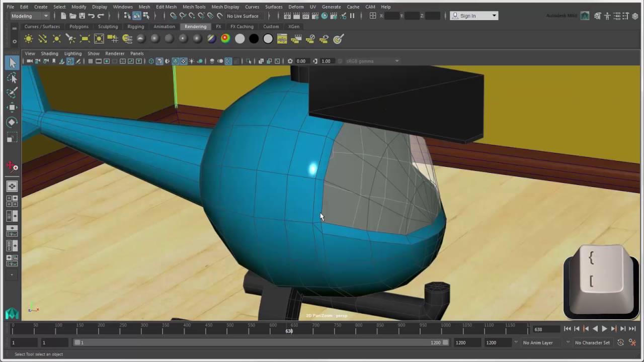Screen dimensions: 644x362
Task: Play the animation backwards
Action: pyautogui.click(x=595, y=329)
